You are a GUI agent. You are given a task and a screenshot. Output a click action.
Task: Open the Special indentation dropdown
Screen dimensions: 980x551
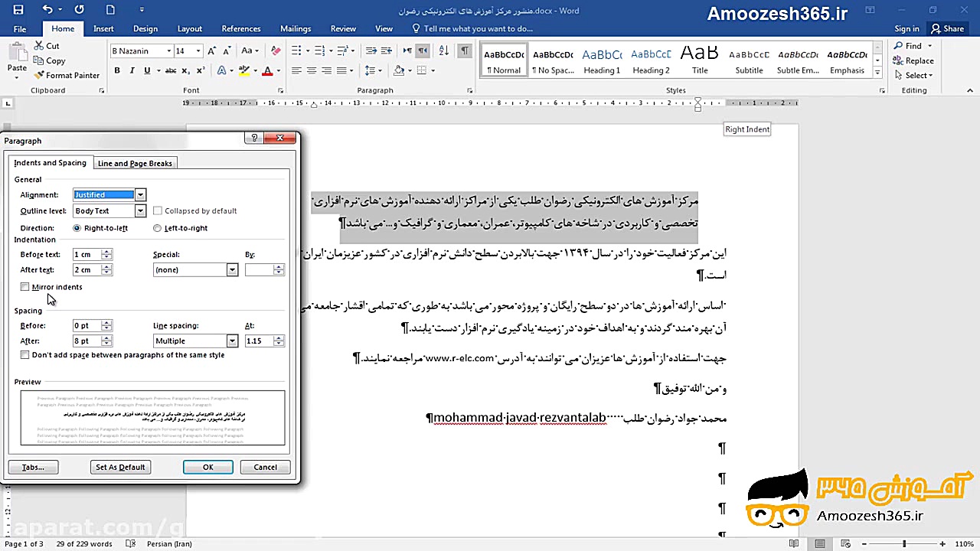[x=232, y=269]
